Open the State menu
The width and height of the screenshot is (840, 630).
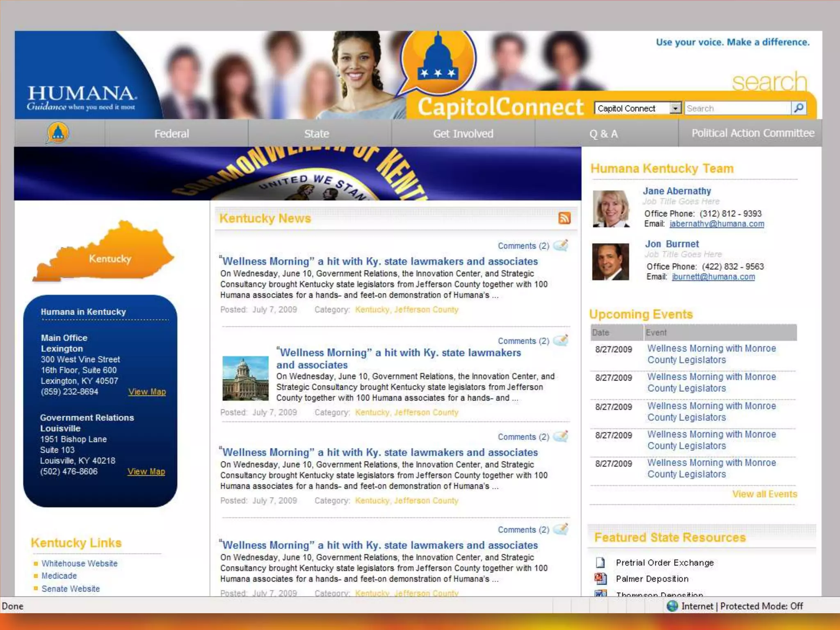pos(316,133)
